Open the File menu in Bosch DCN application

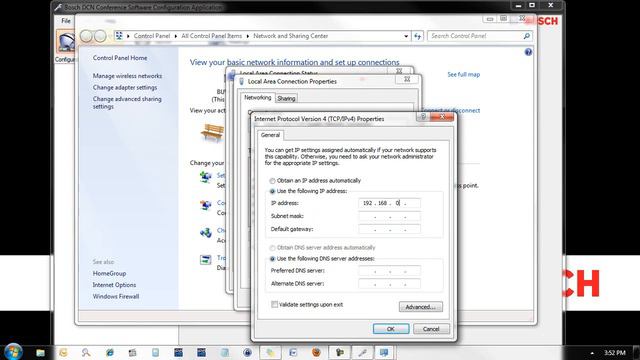tap(66, 20)
